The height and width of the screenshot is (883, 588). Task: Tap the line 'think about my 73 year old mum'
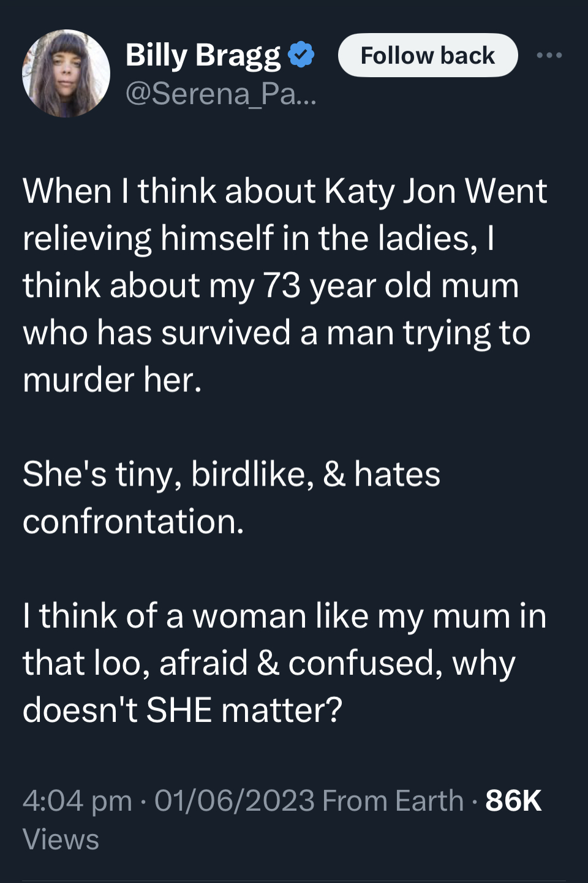(x=271, y=286)
